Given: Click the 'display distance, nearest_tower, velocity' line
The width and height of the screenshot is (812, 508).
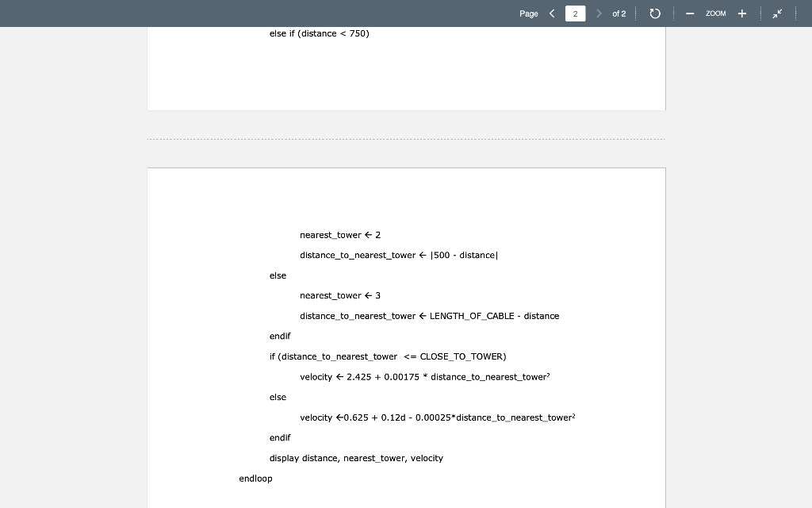Looking at the screenshot, I should pyautogui.click(x=356, y=458).
